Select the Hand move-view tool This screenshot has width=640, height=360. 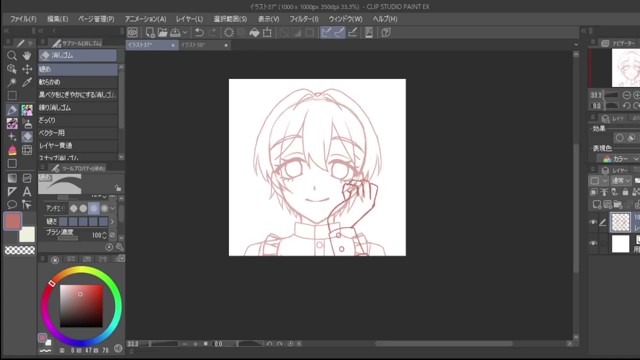pyautogui.click(x=27, y=56)
